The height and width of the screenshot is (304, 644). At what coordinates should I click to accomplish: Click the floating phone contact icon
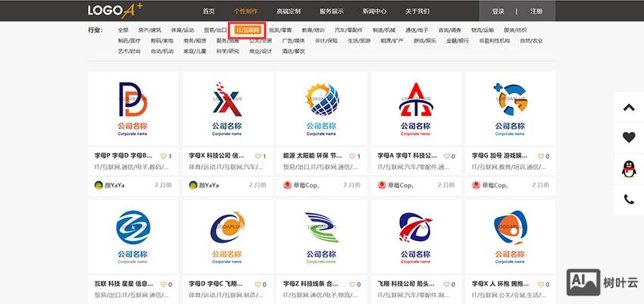(629, 199)
